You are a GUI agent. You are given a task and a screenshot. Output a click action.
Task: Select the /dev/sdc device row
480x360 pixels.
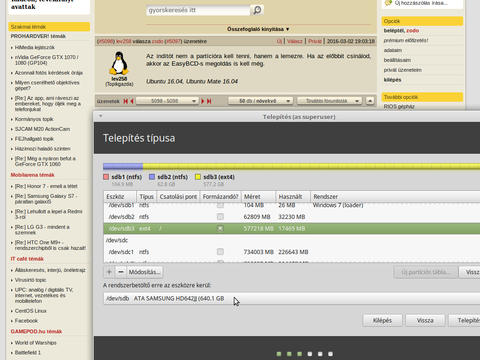(x=292, y=240)
